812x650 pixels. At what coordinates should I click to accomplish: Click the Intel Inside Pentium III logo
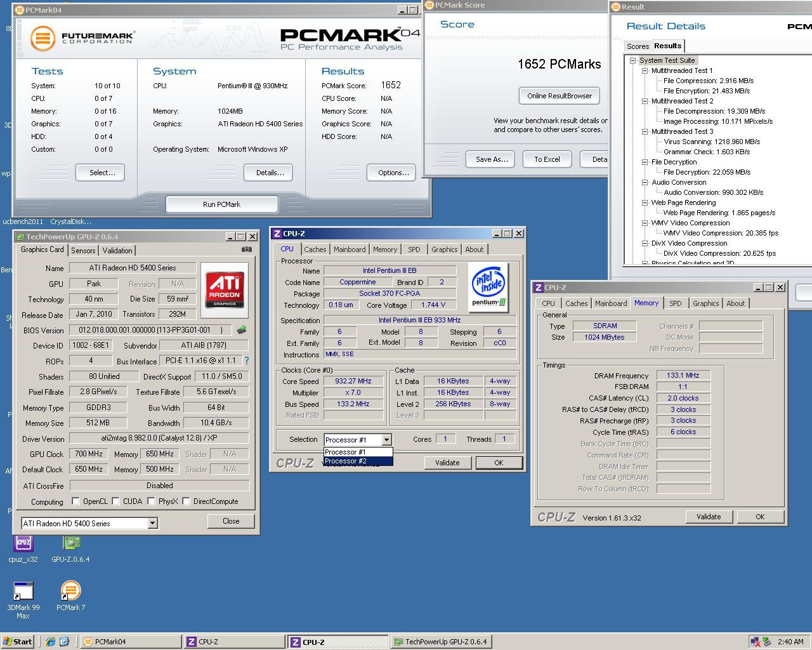click(489, 288)
